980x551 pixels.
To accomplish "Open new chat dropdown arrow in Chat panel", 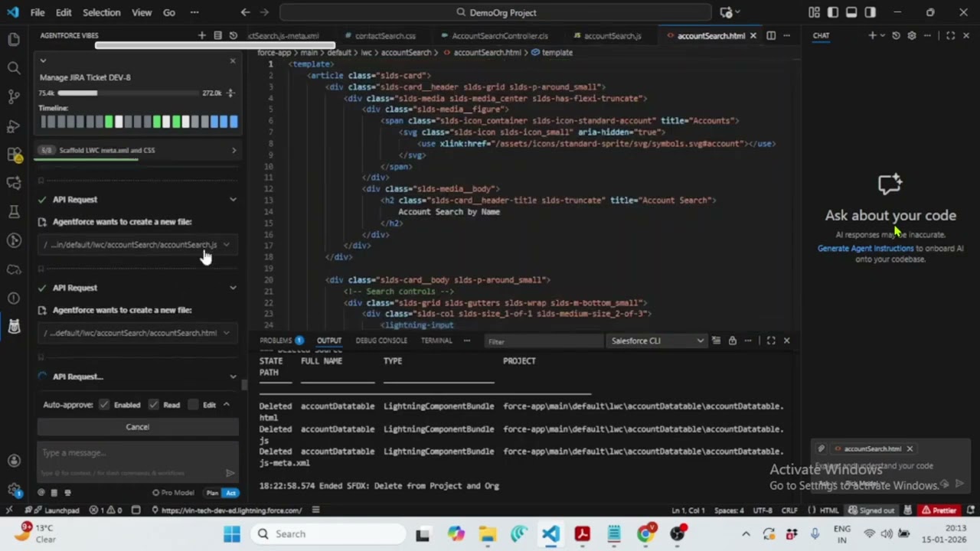I will [883, 35].
